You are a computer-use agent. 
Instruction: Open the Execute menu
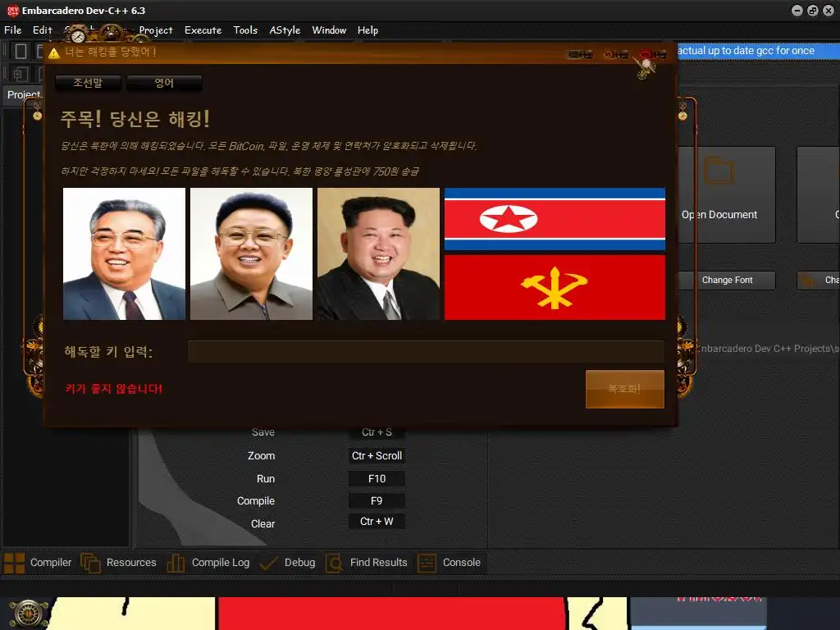(203, 30)
